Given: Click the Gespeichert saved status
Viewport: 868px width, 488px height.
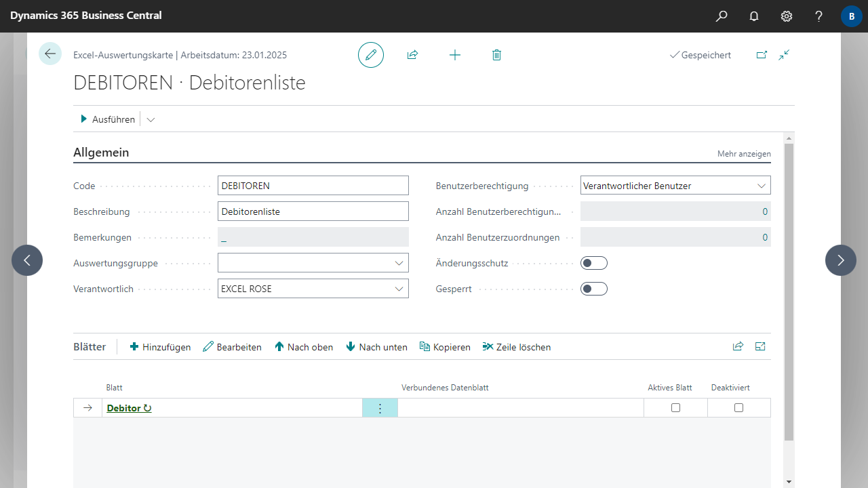Looking at the screenshot, I should [701, 55].
